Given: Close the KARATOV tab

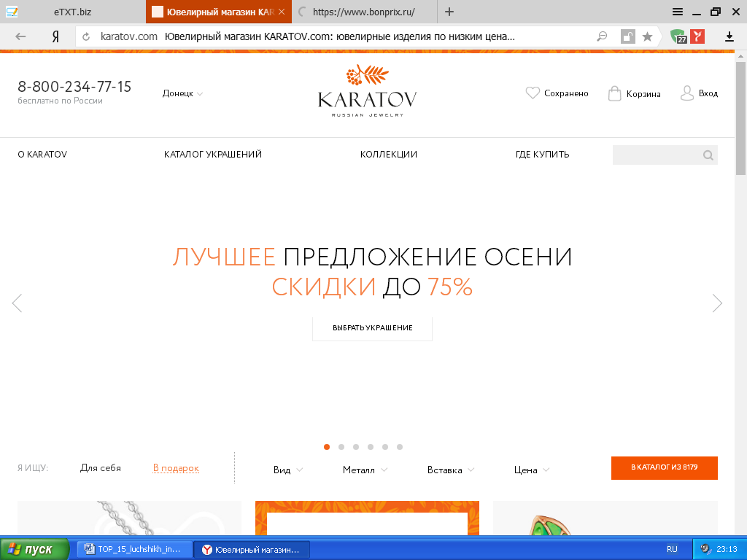Looking at the screenshot, I should click(282, 12).
